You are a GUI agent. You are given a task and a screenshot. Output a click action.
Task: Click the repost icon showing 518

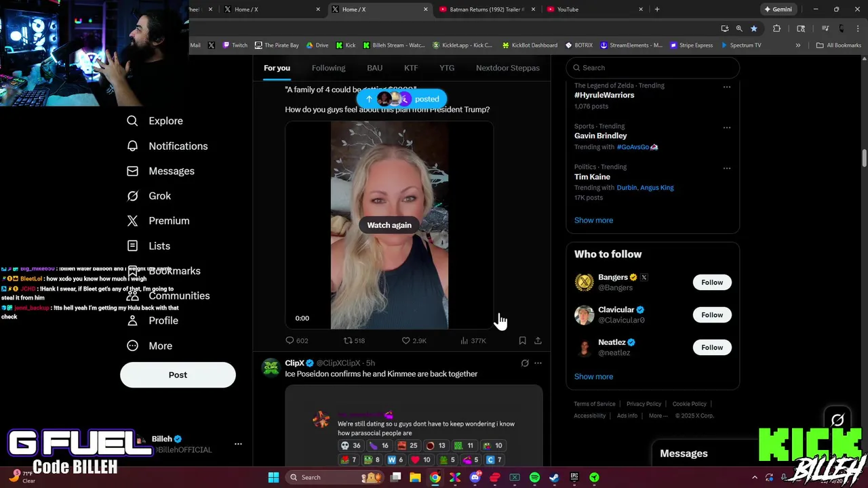(354, 340)
